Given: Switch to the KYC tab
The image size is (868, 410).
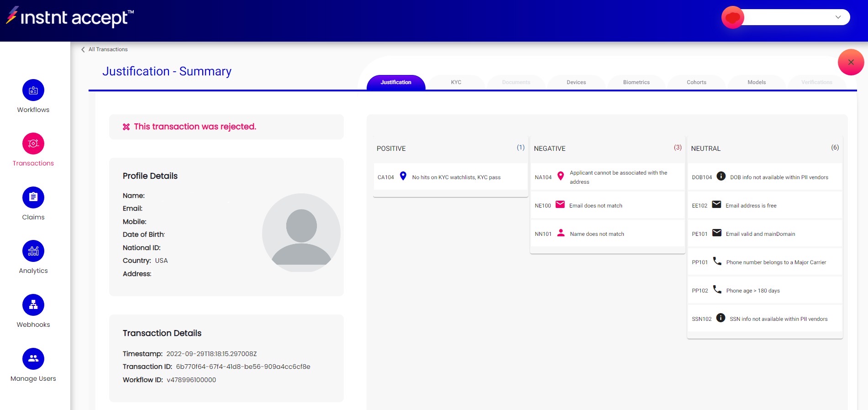Looking at the screenshot, I should (456, 82).
